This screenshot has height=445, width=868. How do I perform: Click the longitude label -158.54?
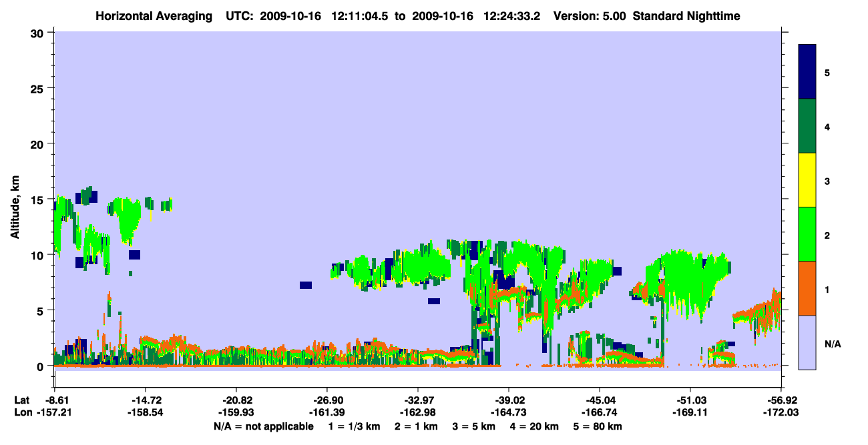click(146, 413)
